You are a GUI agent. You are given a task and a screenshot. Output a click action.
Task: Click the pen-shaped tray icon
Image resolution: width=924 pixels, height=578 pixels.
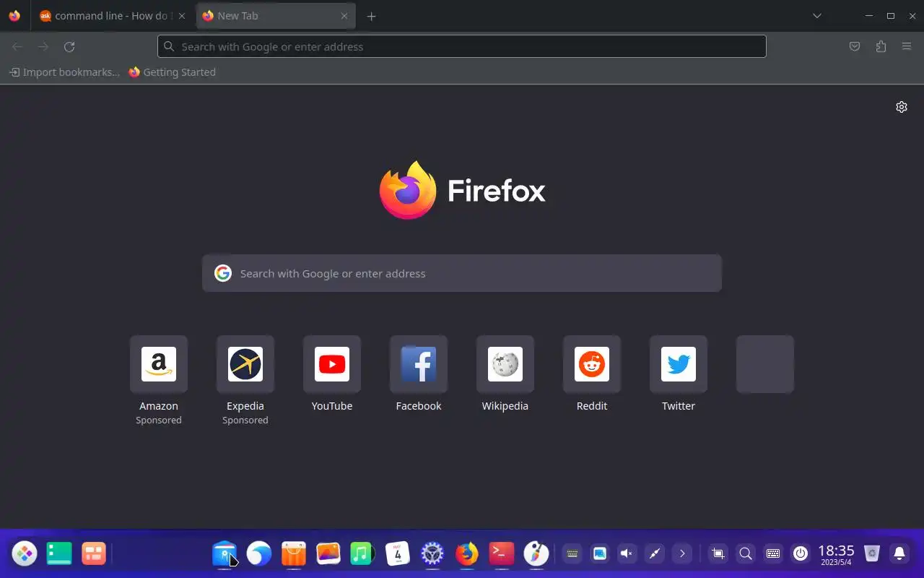655,554
